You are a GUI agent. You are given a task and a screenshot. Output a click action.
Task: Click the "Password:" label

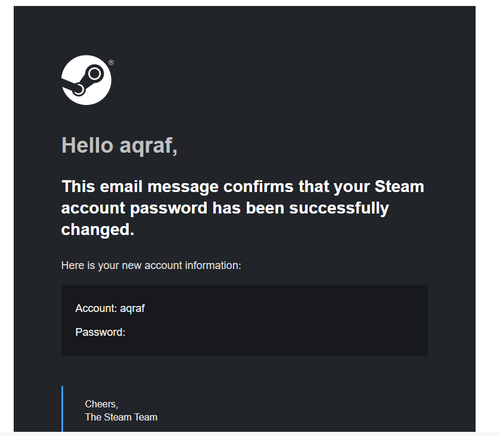pyautogui.click(x=100, y=332)
